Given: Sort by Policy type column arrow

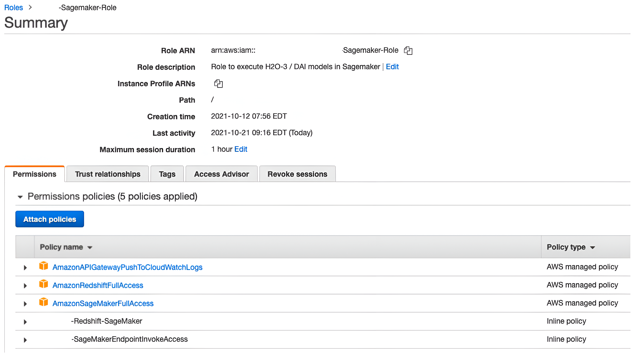Looking at the screenshot, I should point(592,247).
